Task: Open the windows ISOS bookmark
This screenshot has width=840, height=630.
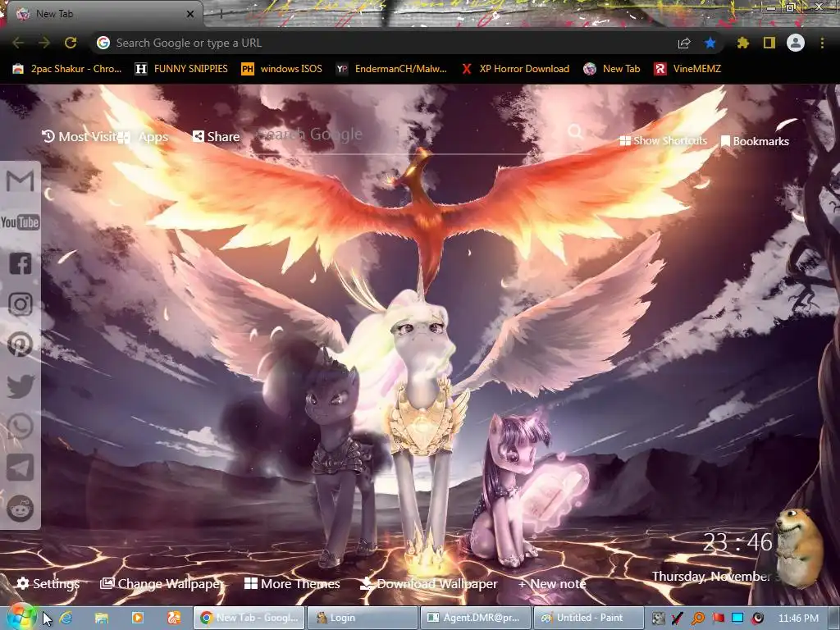Action: click(x=282, y=69)
